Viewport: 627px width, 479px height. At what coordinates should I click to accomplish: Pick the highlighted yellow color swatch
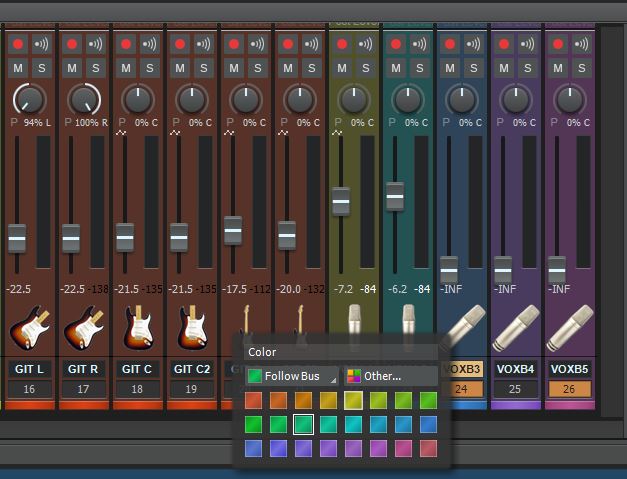353,400
